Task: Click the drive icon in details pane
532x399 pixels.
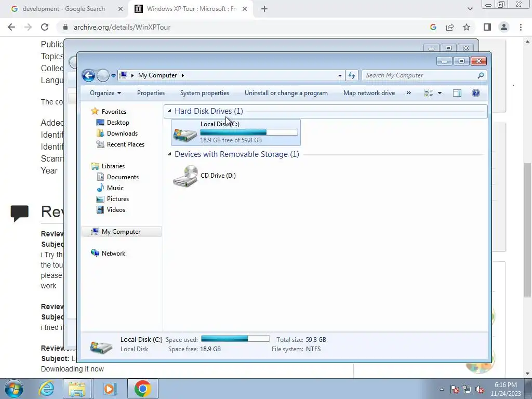Action: pos(101,347)
